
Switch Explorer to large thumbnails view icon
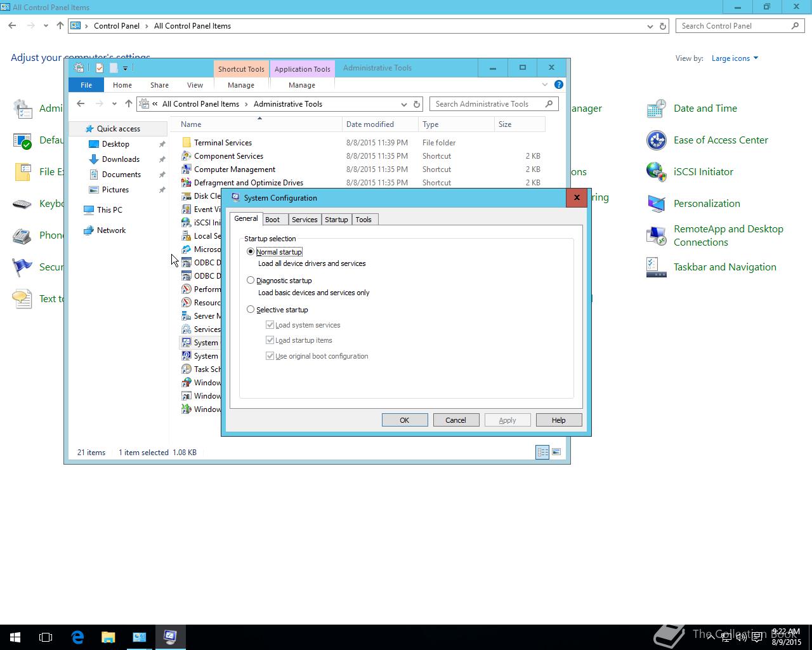point(556,452)
